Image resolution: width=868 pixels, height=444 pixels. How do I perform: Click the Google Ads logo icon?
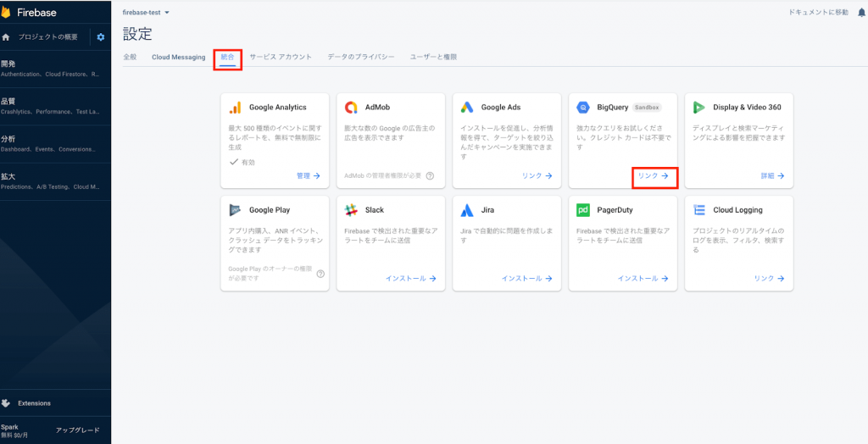click(x=467, y=108)
